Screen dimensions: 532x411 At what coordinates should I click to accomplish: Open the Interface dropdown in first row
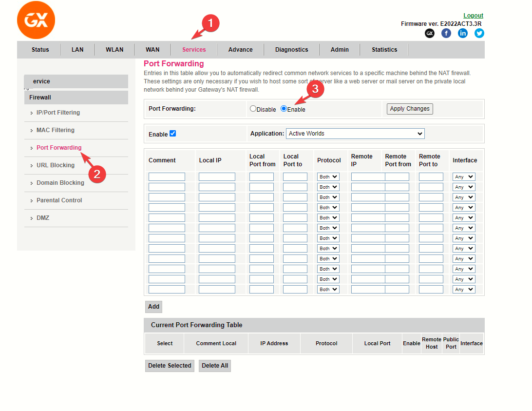464,176
